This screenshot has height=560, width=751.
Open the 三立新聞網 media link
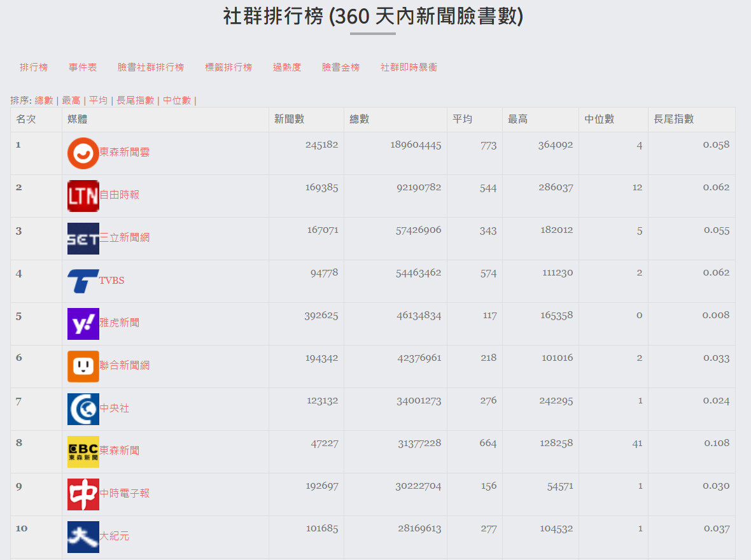125,237
